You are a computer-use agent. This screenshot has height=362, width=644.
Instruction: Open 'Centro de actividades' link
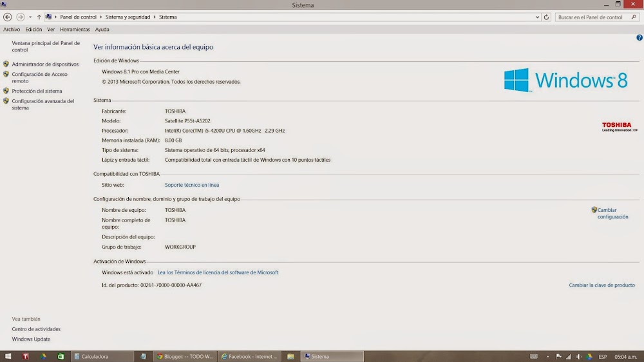tap(36, 329)
